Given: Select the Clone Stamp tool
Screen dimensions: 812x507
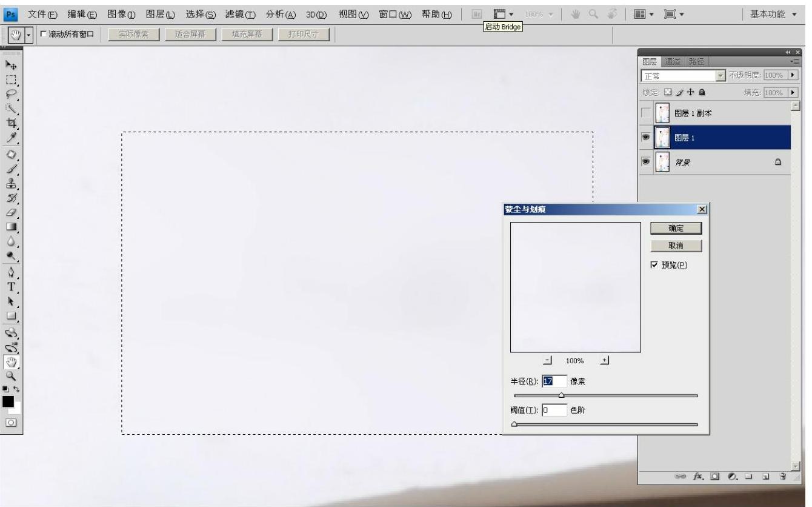Looking at the screenshot, I should click(11, 183).
